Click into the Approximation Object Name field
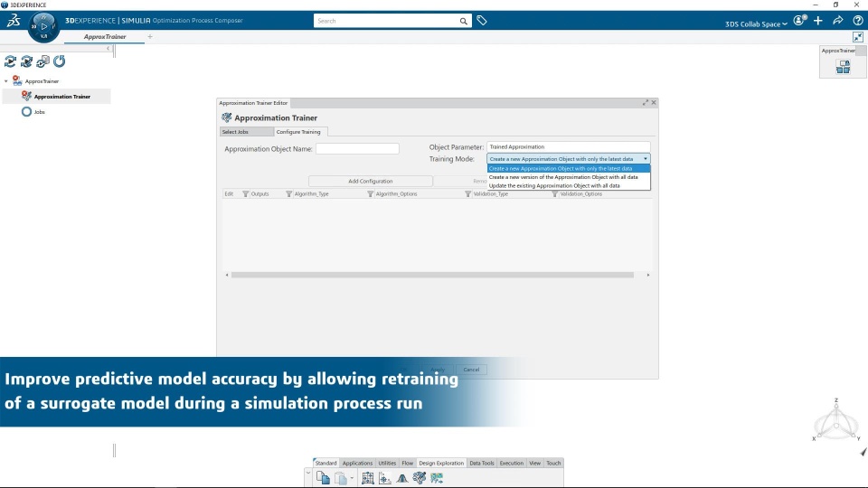 pyautogui.click(x=357, y=149)
